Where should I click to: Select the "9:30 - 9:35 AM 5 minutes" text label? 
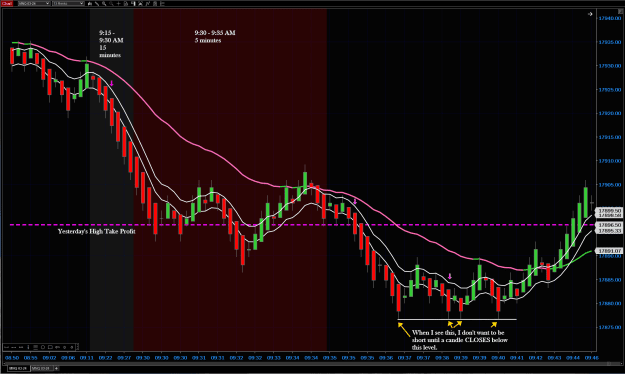point(215,37)
